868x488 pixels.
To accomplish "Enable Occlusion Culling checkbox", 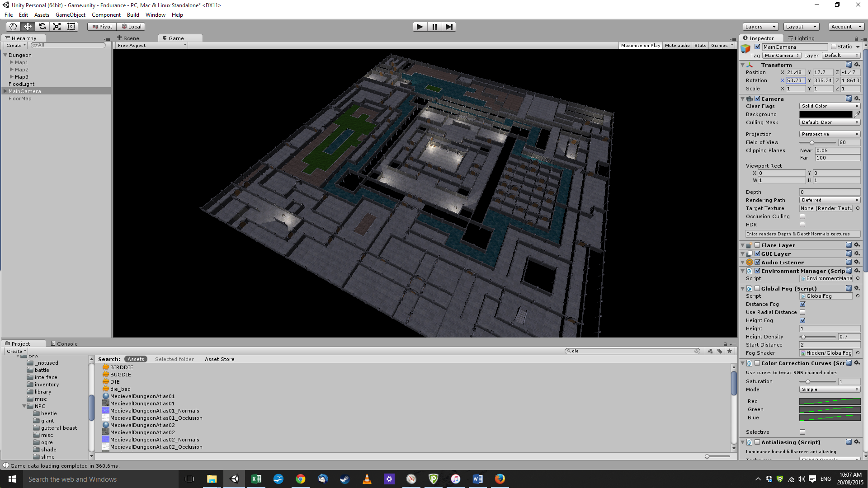I will pyautogui.click(x=802, y=216).
